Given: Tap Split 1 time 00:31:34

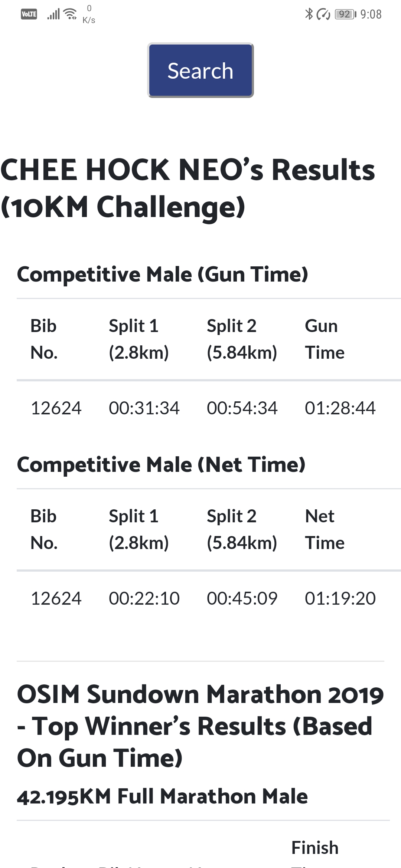Looking at the screenshot, I should [144, 408].
